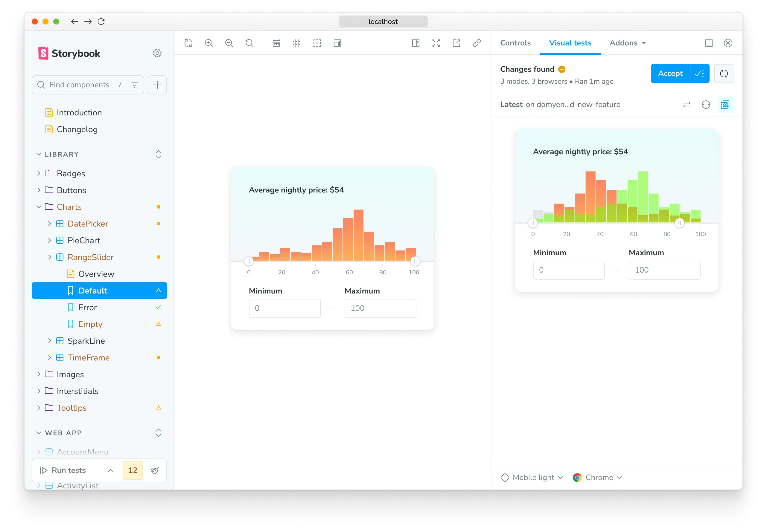Viewport: 767px width, 532px height.
Task: Enable the measure addon ruler tool
Action: coord(276,43)
